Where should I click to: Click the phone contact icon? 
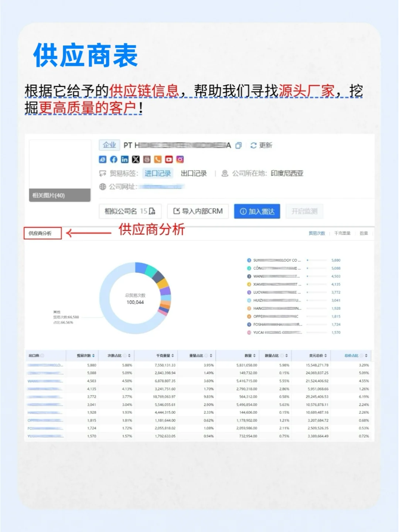click(158, 160)
